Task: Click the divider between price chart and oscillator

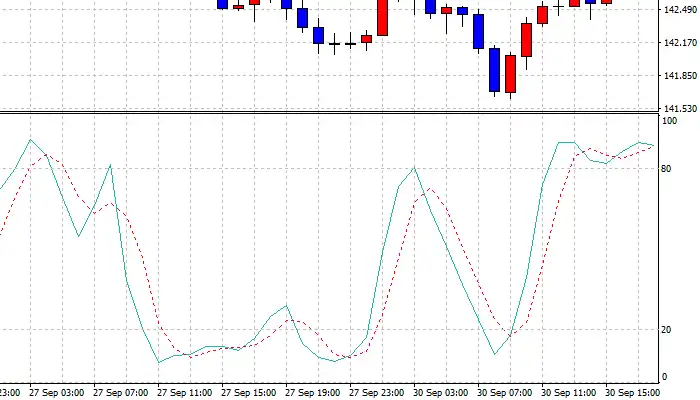Action: point(330,112)
